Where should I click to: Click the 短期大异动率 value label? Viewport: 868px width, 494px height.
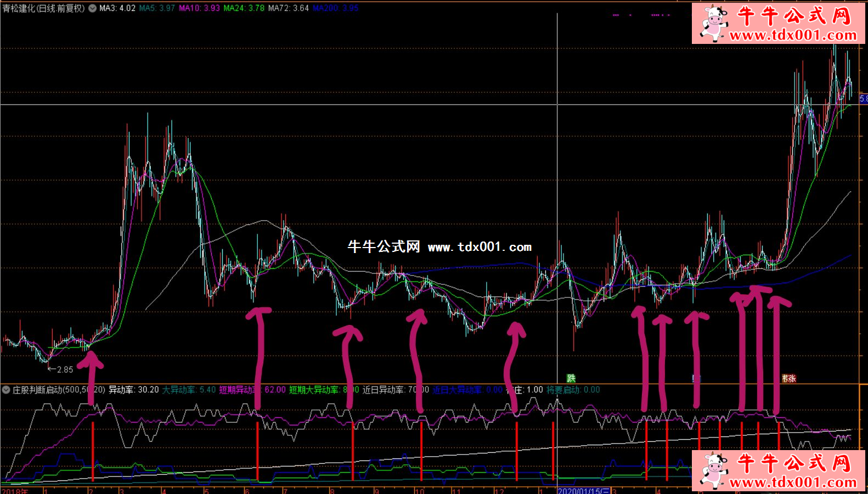324,390
